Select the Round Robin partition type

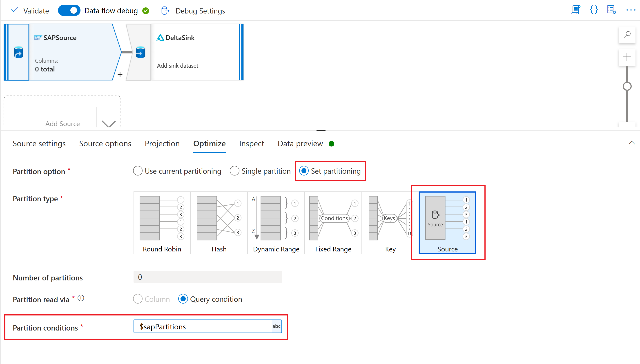162,222
